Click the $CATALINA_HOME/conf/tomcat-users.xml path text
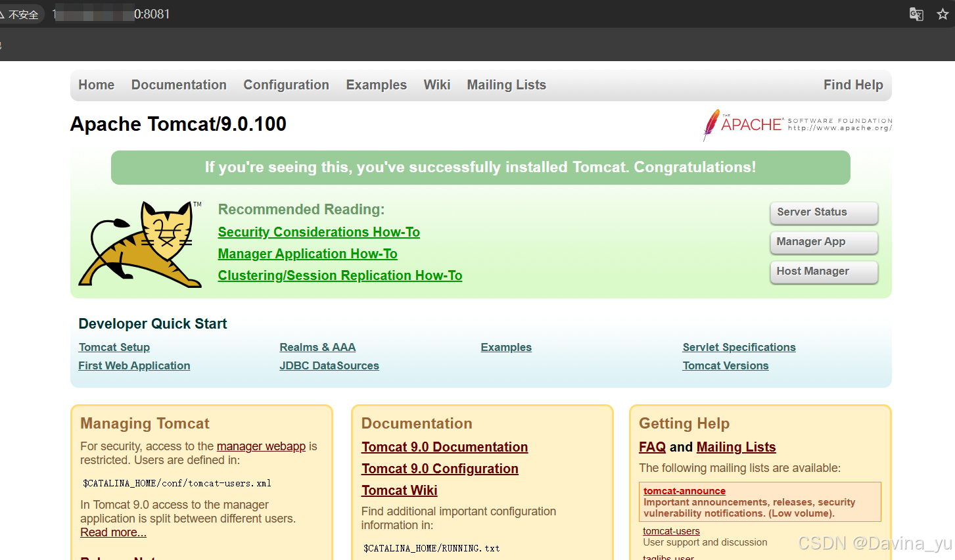Viewport: 955px width, 560px height. point(177,483)
